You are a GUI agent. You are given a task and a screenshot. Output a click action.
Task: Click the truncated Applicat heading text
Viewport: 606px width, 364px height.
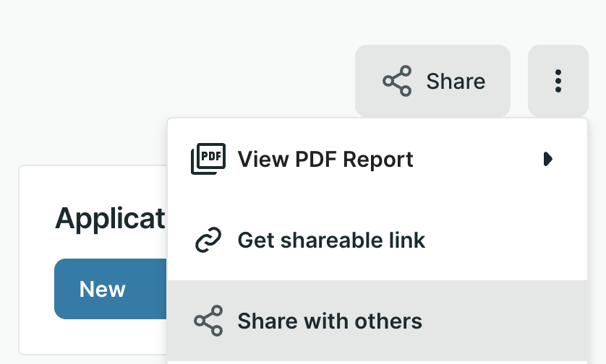click(x=110, y=217)
